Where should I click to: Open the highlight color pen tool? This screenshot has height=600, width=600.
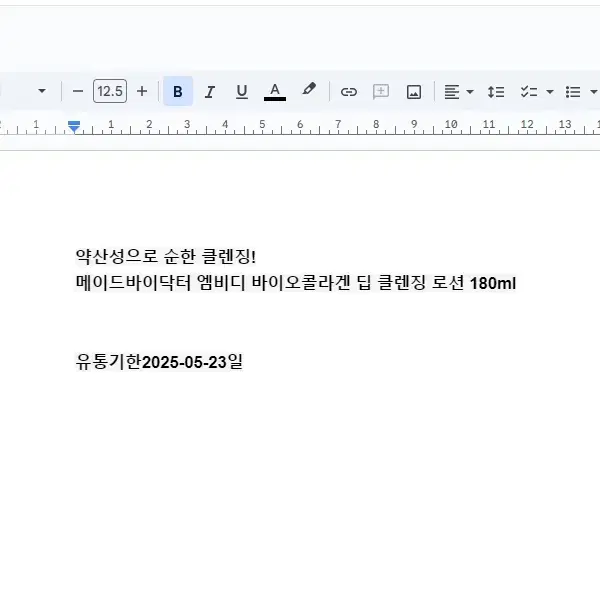coord(308,90)
